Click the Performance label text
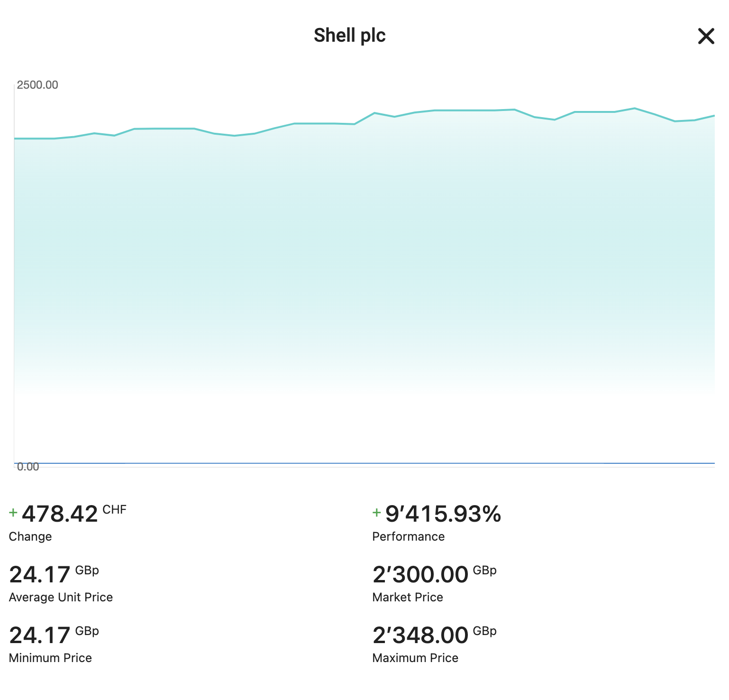The image size is (729, 700). tap(408, 536)
